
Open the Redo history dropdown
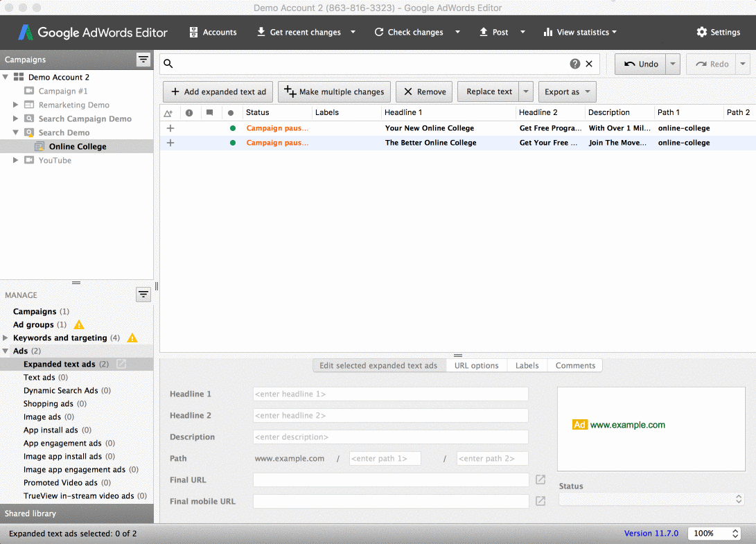[x=743, y=64]
